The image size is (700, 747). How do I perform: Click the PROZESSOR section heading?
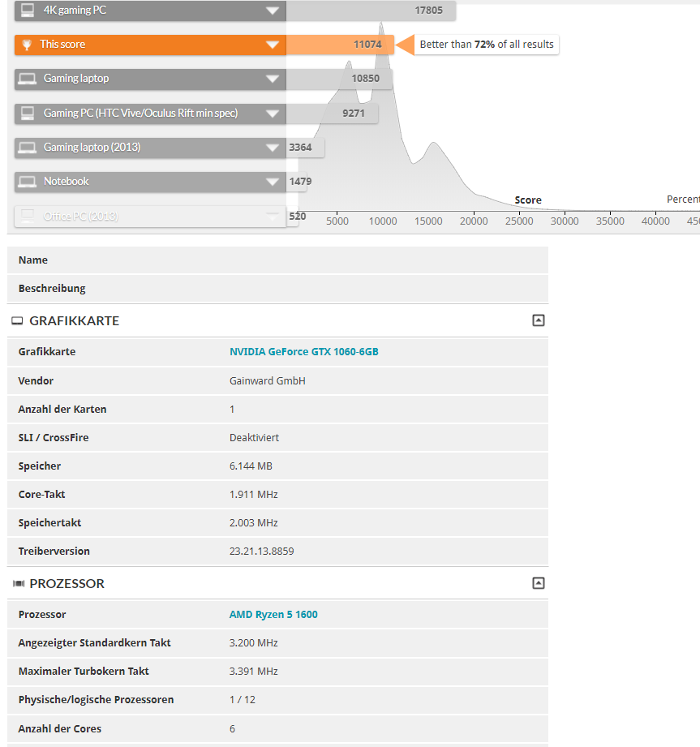click(67, 584)
